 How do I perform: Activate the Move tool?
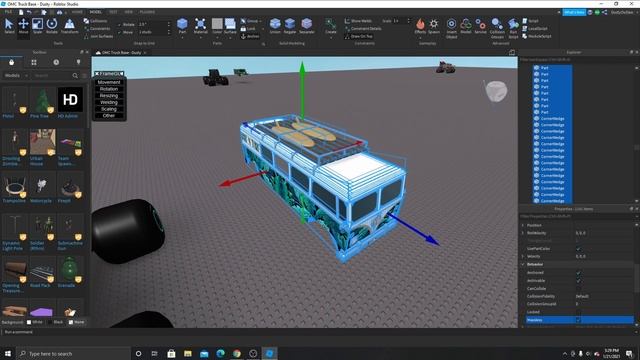pos(23,26)
